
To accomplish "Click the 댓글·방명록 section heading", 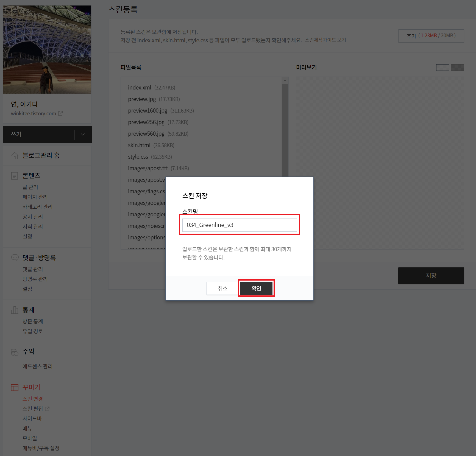I will (39, 258).
